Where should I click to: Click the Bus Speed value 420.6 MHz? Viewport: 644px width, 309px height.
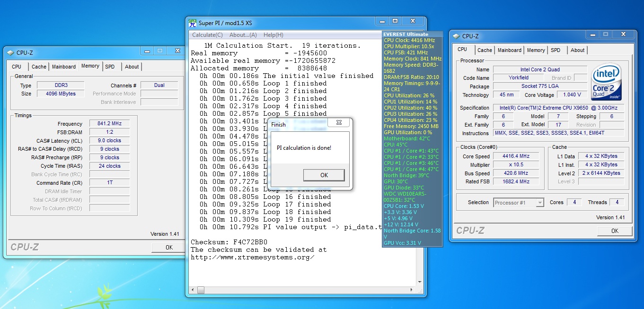tap(516, 173)
